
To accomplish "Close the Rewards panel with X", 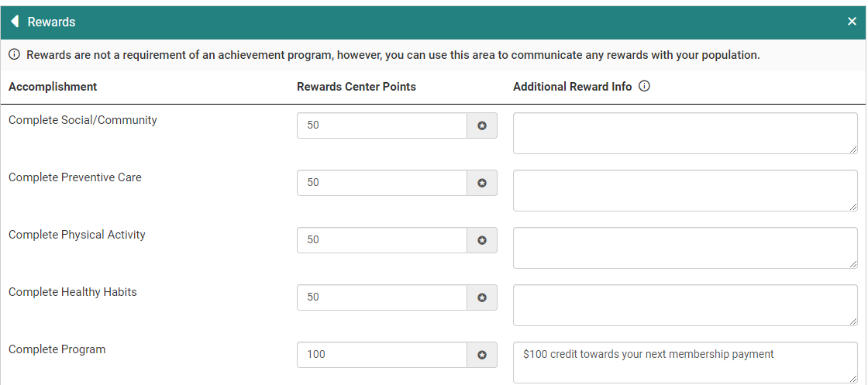I will [852, 22].
